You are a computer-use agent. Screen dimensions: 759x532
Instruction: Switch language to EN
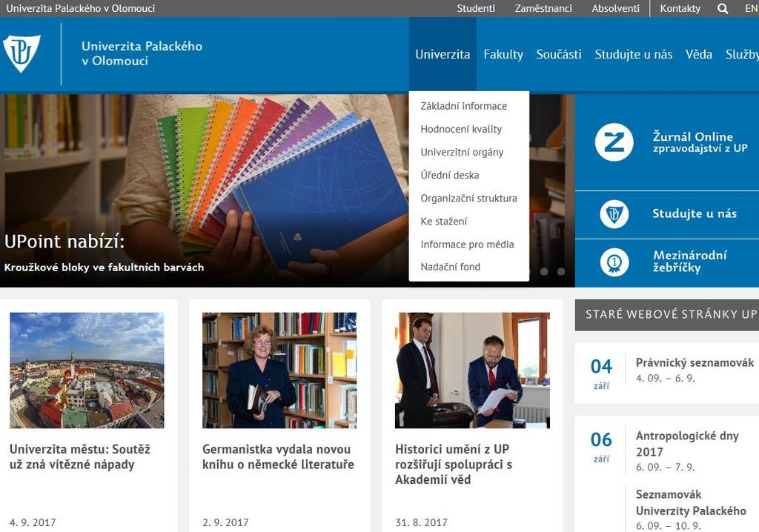click(x=752, y=8)
